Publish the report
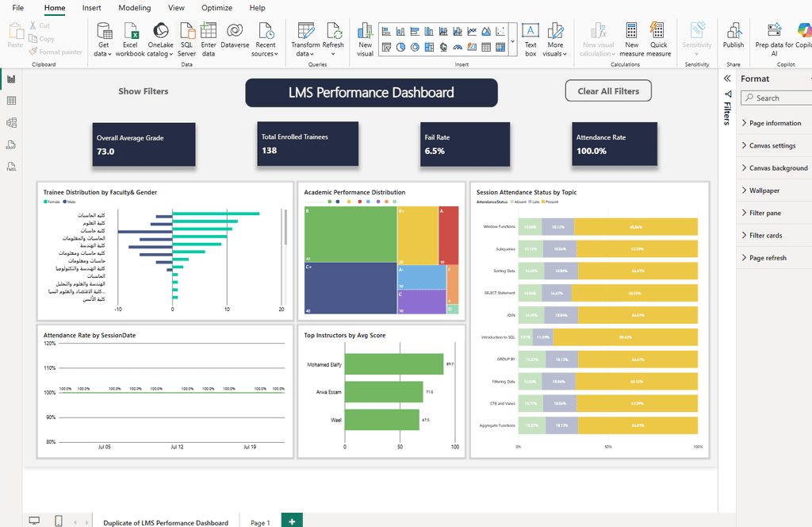812x527 pixels. tap(733, 36)
